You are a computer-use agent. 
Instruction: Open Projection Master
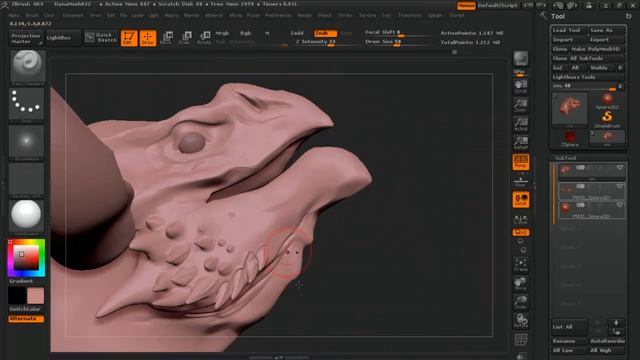tap(26, 38)
